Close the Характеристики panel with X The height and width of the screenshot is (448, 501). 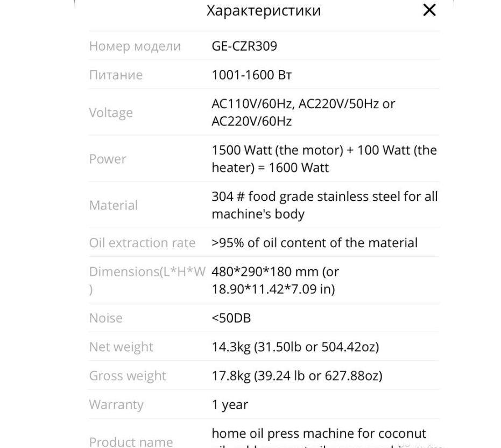click(x=429, y=11)
